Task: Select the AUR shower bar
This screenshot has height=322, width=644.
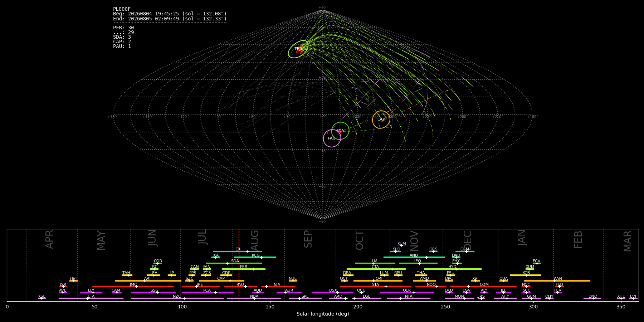Action: (x=289, y=293)
